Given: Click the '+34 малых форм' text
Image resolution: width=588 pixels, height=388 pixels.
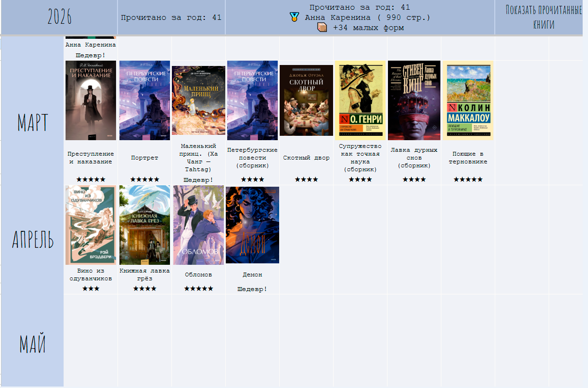Looking at the screenshot, I should (x=369, y=28).
